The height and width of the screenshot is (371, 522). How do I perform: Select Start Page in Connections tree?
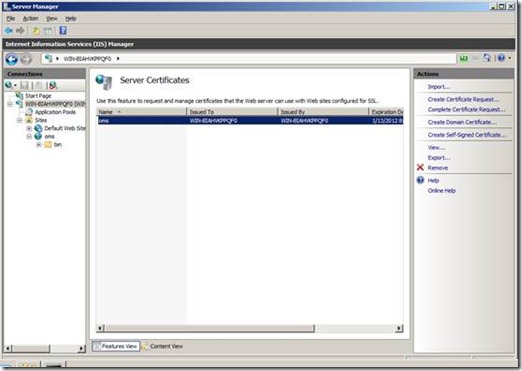pos(38,96)
